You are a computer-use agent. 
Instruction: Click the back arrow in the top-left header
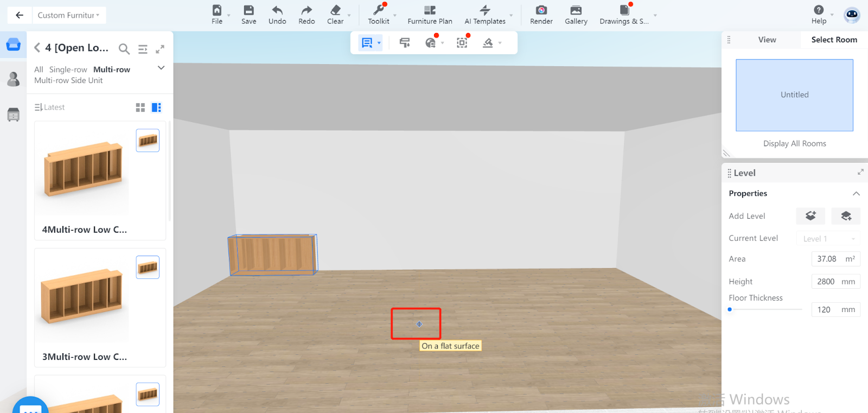pos(20,15)
